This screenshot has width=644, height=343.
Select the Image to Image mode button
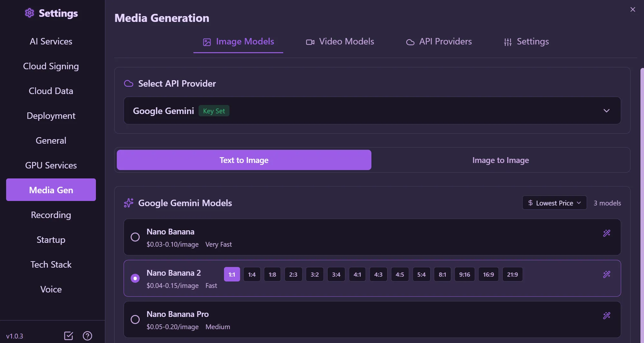point(501,160)
